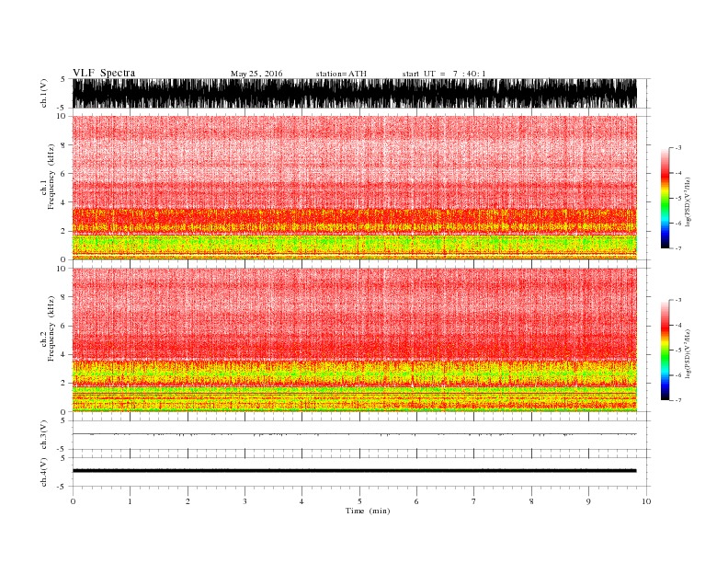Screen dimensions: 728x563
Task: Click the "2" tick on the time axis
Action: tap(188, 501)
